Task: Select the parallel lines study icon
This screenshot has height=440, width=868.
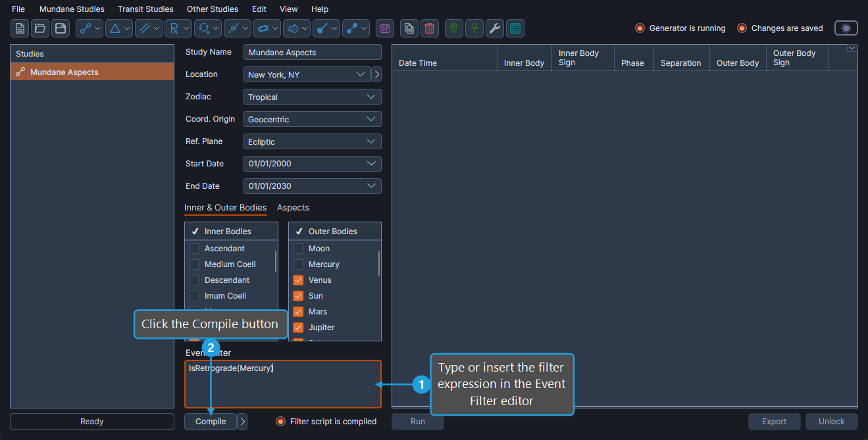Action: [x=144, y=28]
